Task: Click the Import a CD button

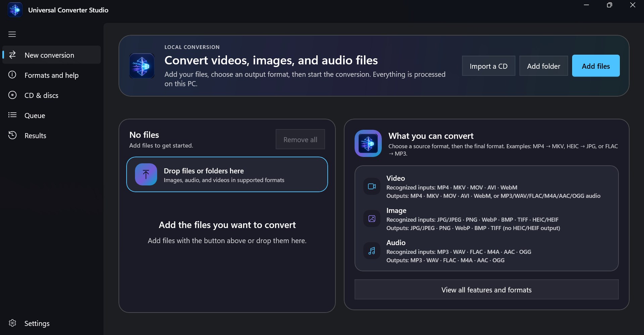Action: pyautogui.click(x=489, y=66)
